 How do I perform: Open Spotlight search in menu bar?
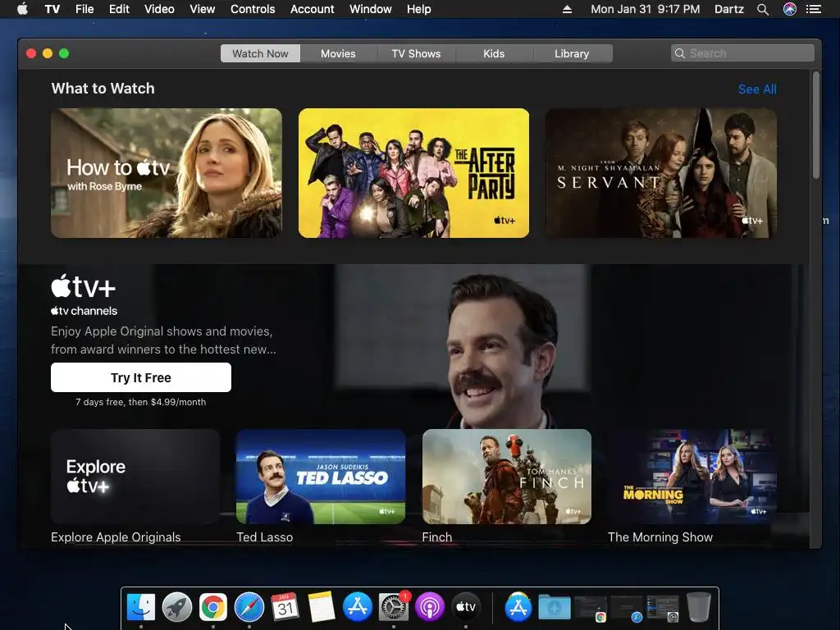click(x=763, y=9)
